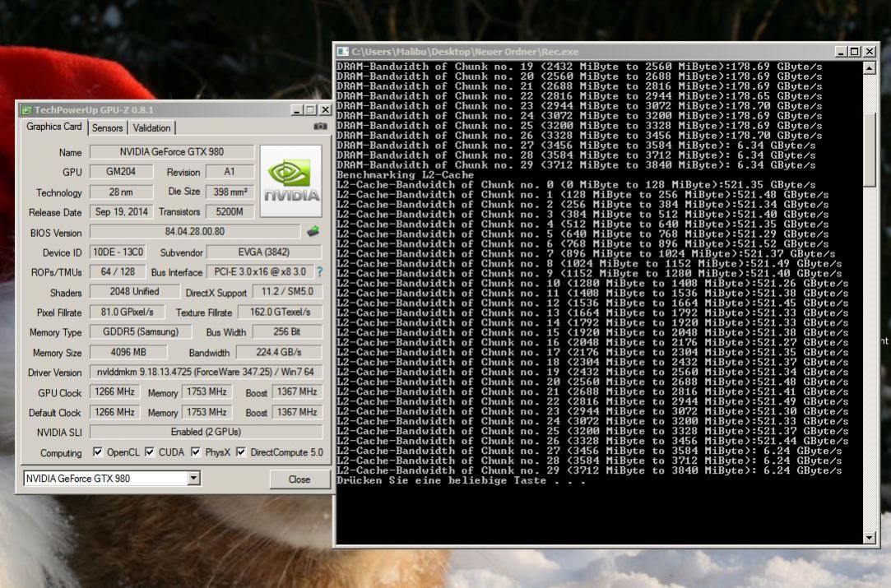Click the ROPs/TMUs field 64 / 128
The width and height of the screenshot is (891, 588).
click(118, 271)
